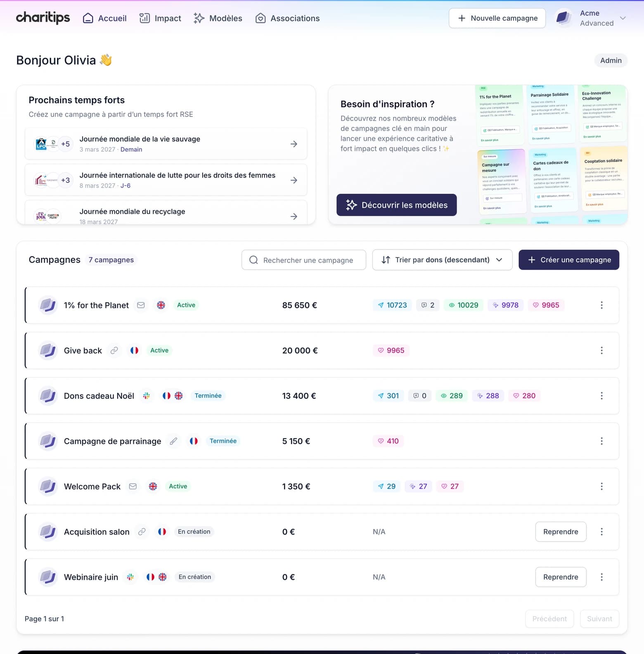This screenshot has height=654, width=644.
Task: Open the three-dot menu for Welcome Pack
Action: (x=601, y=486)
